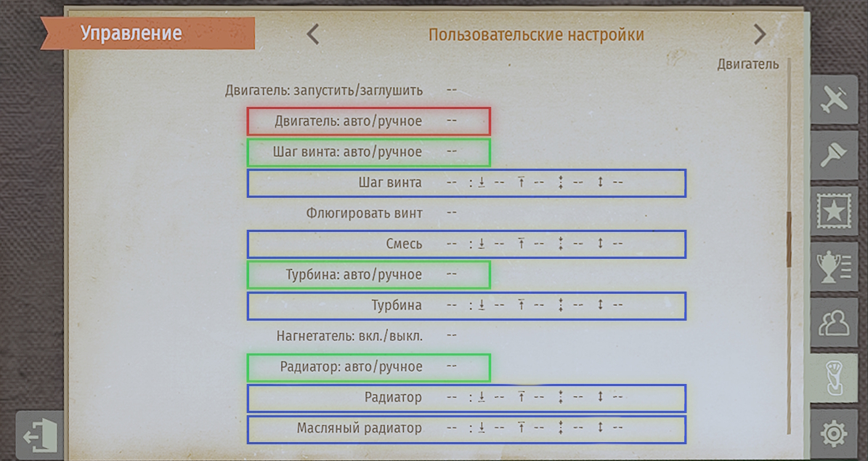Click decrease axis binding for Смесь

click(x=498, y=244)
